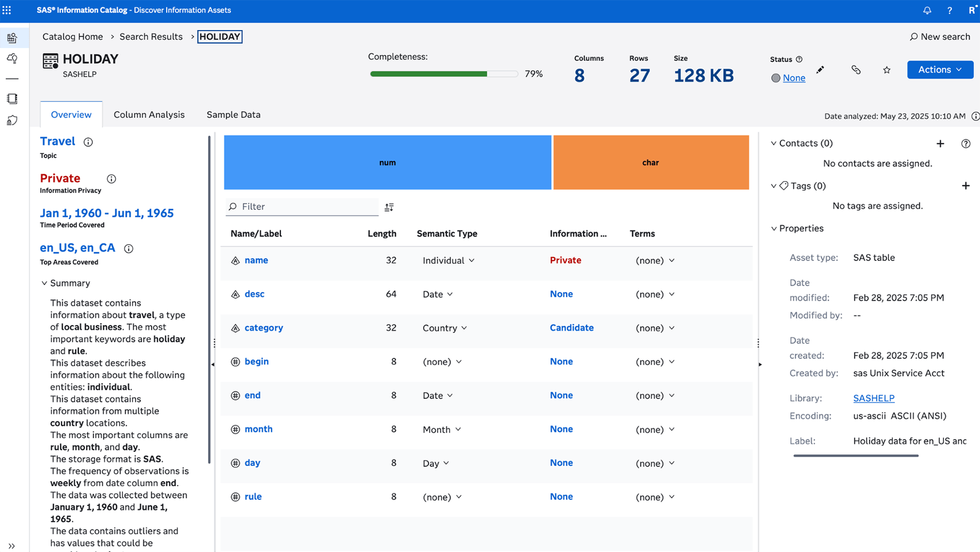Click the New search button
Viewport: 980px width, 552px height.
pyautogui.click(x=940, y=37)
